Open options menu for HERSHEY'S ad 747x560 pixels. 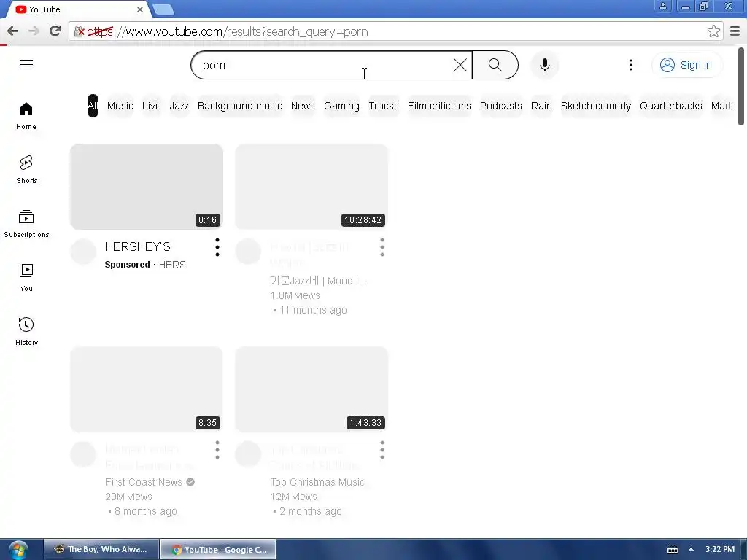tap(217, 247)
